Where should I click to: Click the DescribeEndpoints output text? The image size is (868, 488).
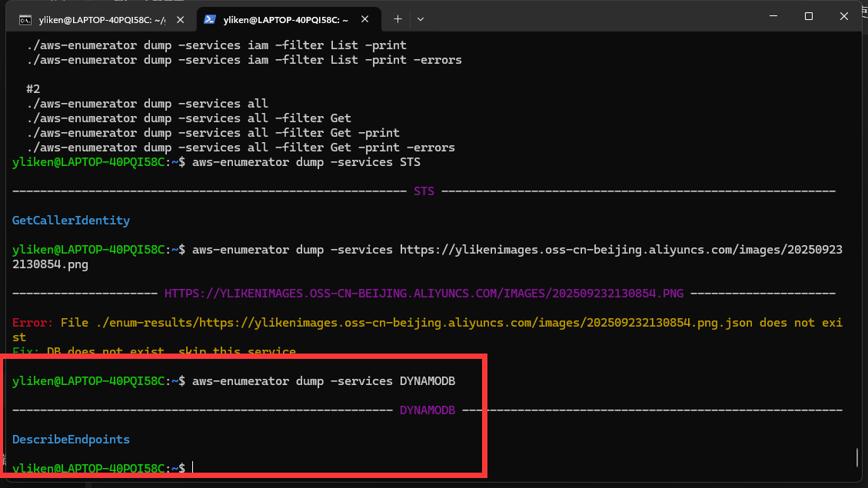point(71,440)
